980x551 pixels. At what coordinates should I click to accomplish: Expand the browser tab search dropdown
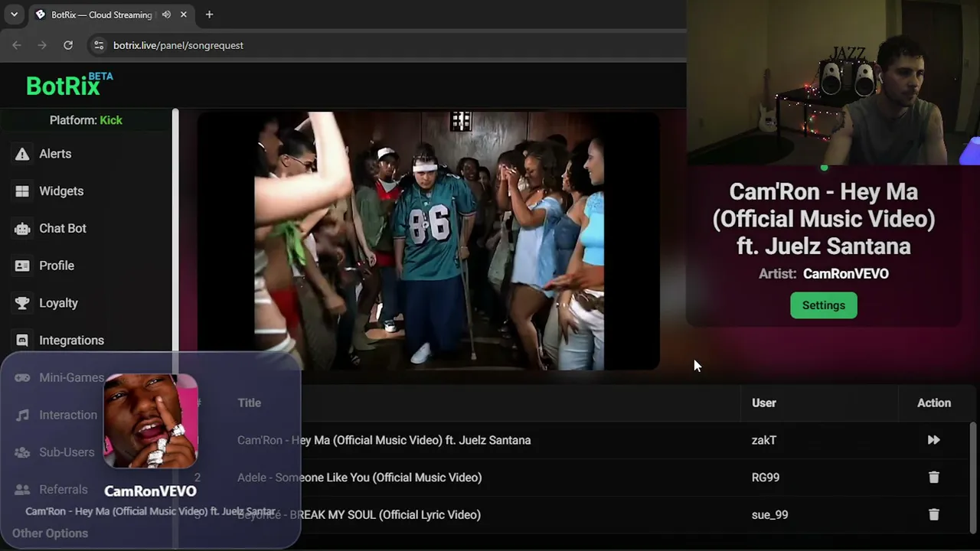14,15
